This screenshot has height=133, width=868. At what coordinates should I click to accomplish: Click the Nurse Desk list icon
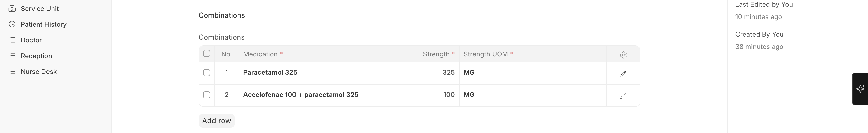pos(12,71)
